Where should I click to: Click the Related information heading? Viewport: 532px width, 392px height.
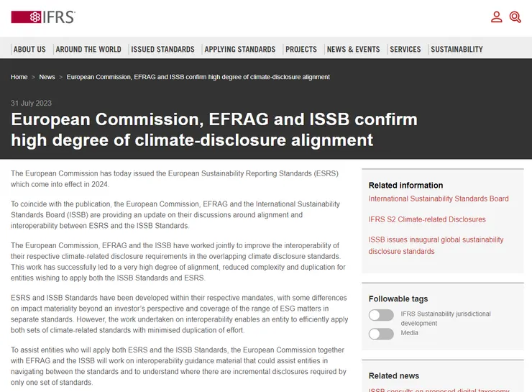tap(405, 186)
